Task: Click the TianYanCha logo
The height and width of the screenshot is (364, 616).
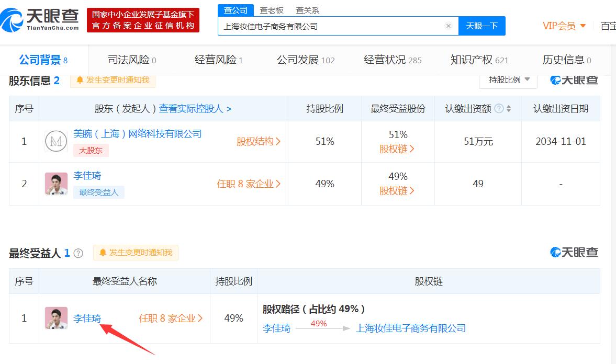Action: 40,20
